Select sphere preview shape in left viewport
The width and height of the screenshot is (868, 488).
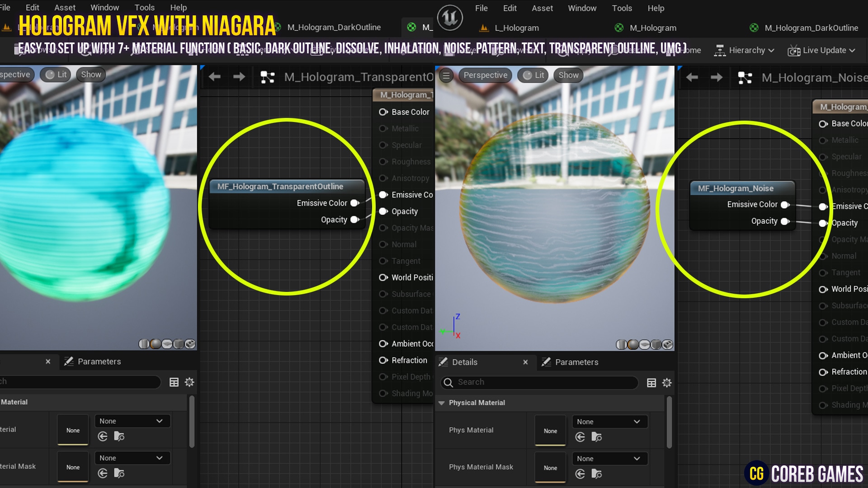[156, 344]
